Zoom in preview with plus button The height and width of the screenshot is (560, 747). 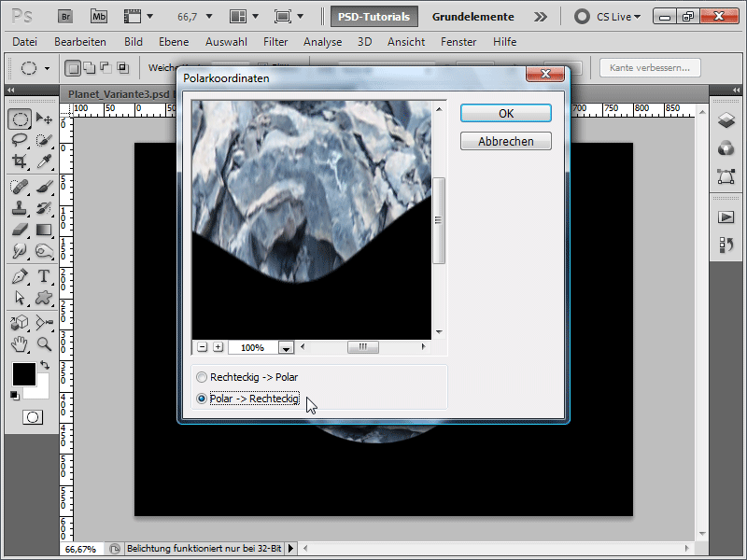click(218, 347)
